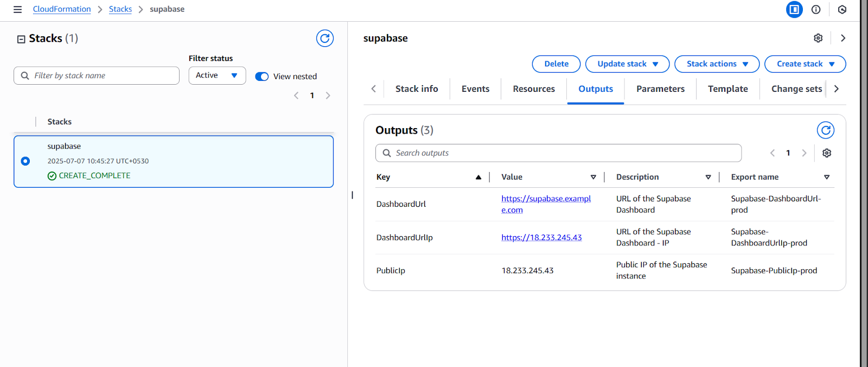
Task: Switch to the Parameters tab
Action: click(x=660, y=89)
